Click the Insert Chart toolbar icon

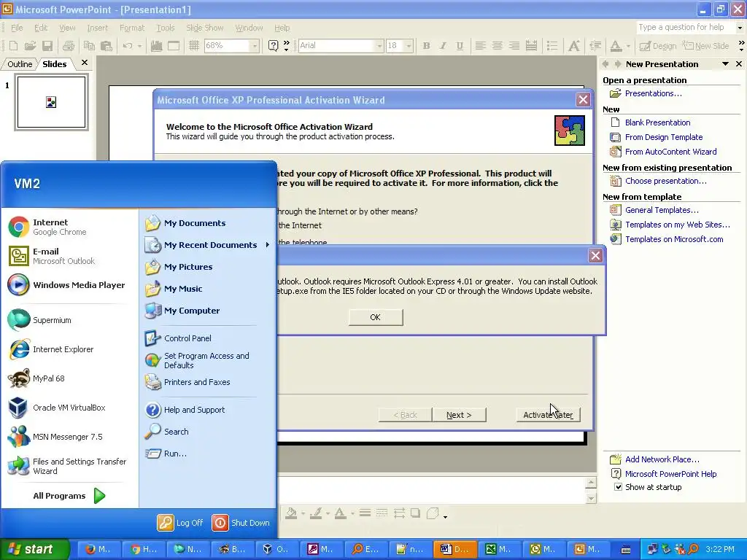click(156, 46)
